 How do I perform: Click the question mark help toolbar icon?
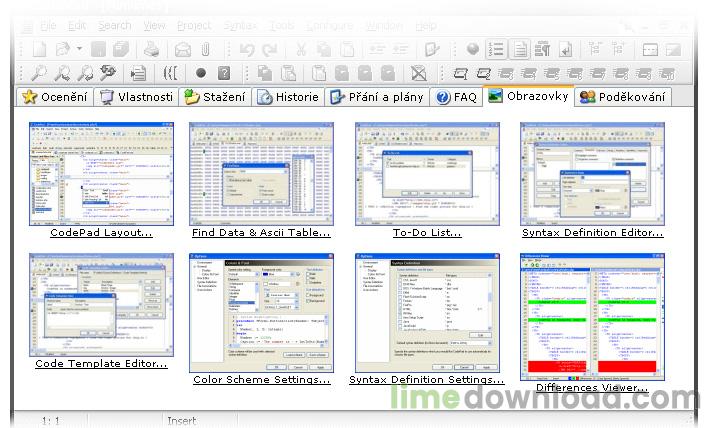(224, 73)
